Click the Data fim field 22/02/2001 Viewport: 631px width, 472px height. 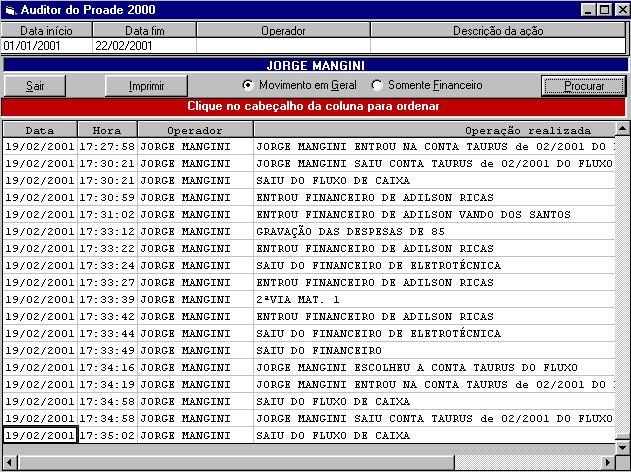[x=143, y=45]
